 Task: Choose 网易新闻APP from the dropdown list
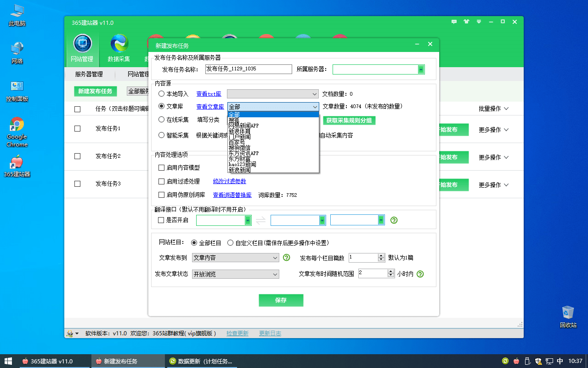(x=273, y=126)
